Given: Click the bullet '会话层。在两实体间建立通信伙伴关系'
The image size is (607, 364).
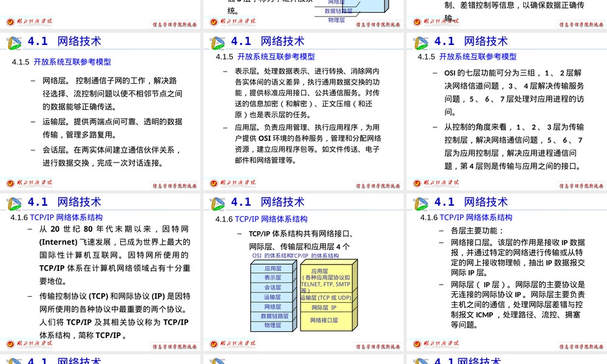Looking at the screenshot, I should tap(112, 157).
